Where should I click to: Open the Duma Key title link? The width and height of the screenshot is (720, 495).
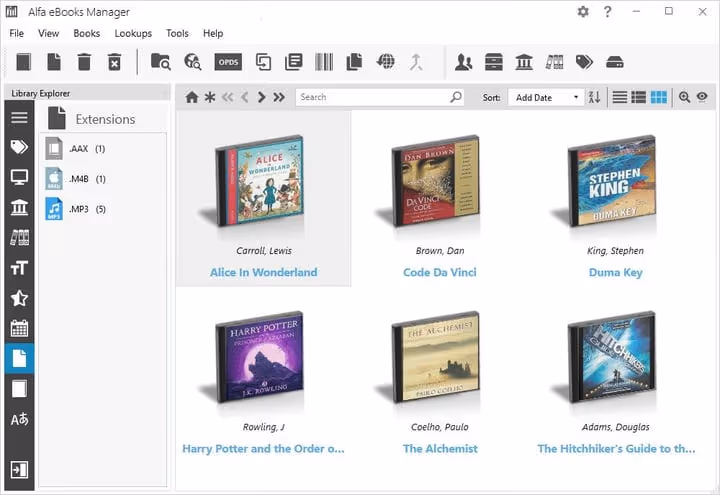pyautogui.click(x=616, y=272)
